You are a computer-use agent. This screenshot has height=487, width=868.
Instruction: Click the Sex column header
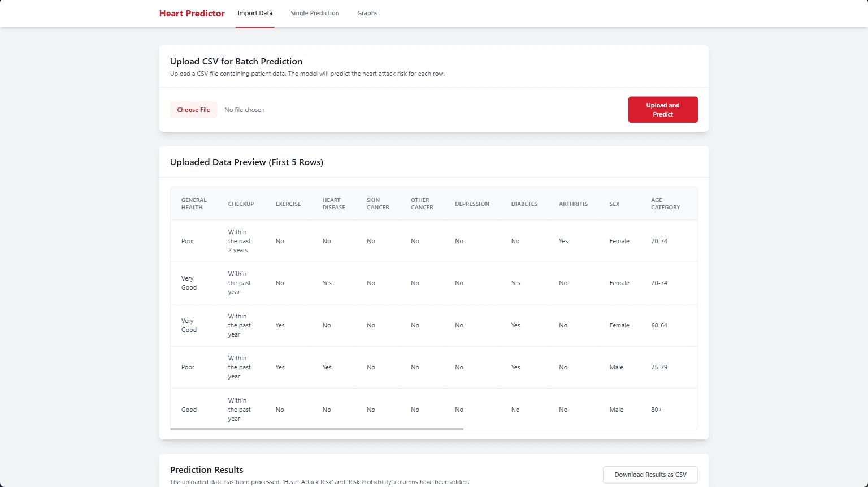[615, 204]
